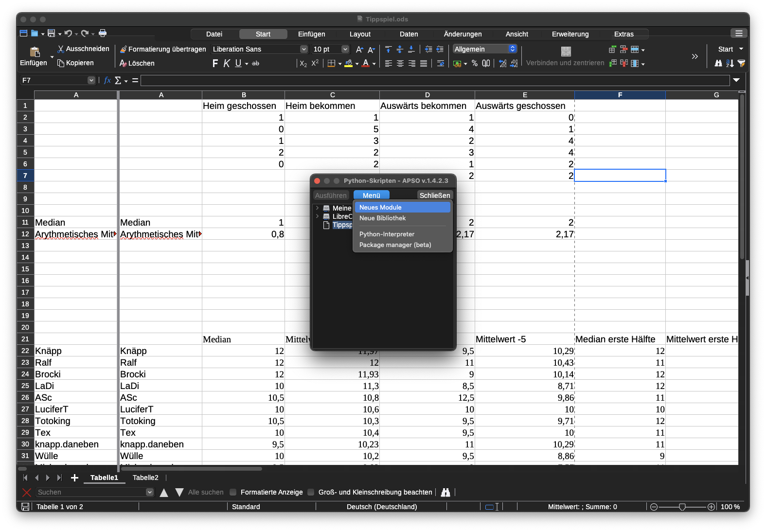
Task: Expand Meine Makros tree node
Action: tap(317, 208)
